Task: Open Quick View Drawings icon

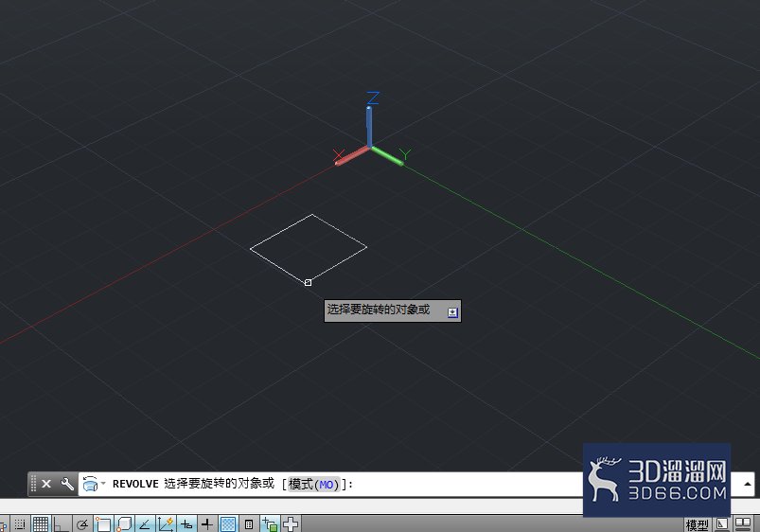Action: pyautogui.click(x=743, y=524)
